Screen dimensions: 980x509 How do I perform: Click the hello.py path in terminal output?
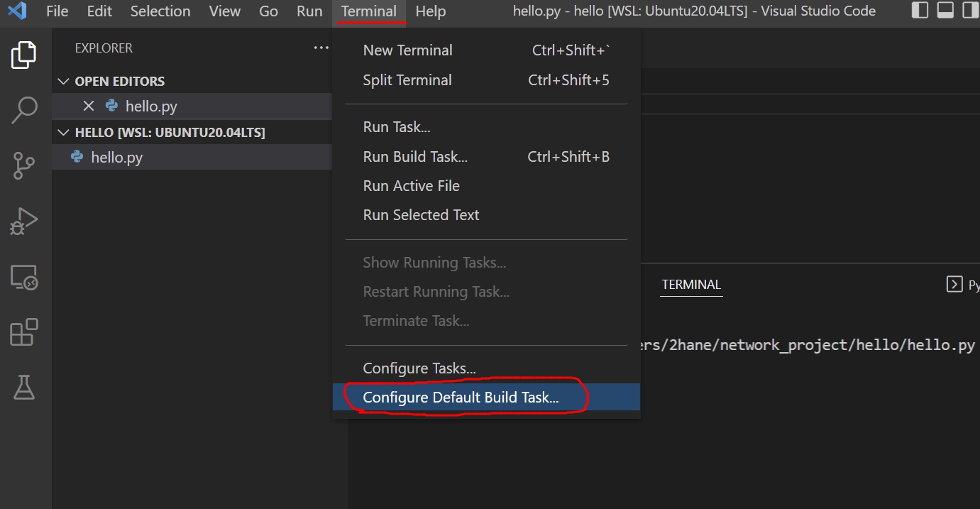(x=808, y=346)
